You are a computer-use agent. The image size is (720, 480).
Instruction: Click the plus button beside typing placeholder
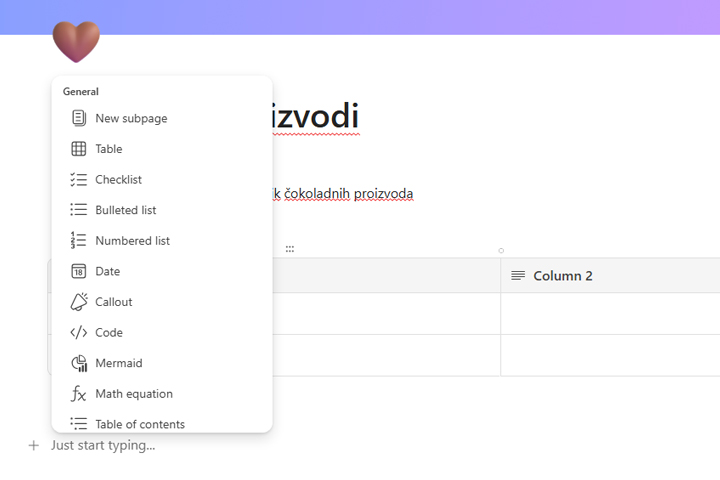tap(33, 445)
